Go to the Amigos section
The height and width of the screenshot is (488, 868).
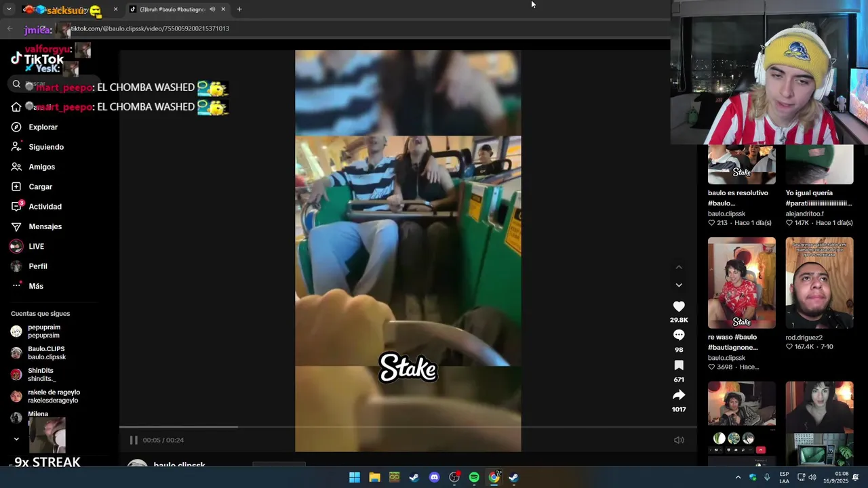coord(34,167)
